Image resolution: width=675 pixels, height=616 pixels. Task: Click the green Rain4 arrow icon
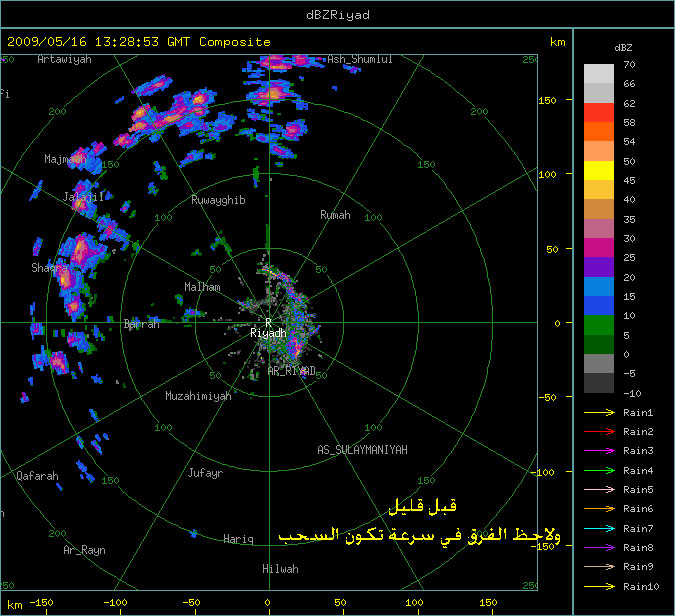click(x=599, y=471)
